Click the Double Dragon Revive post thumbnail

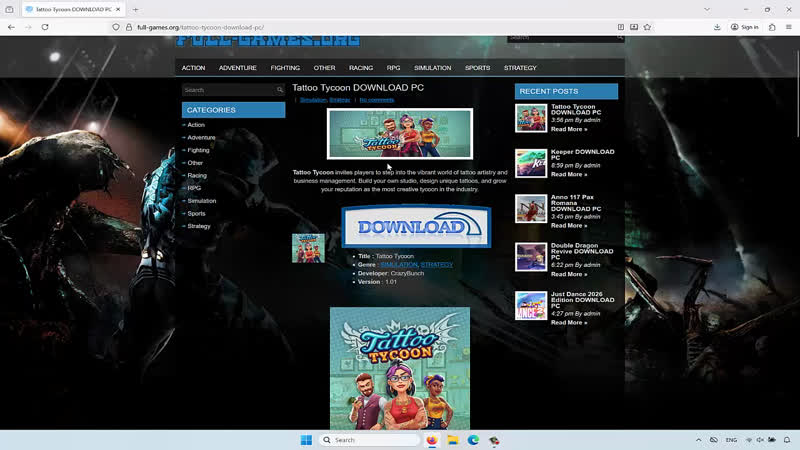tap(531, 257)
